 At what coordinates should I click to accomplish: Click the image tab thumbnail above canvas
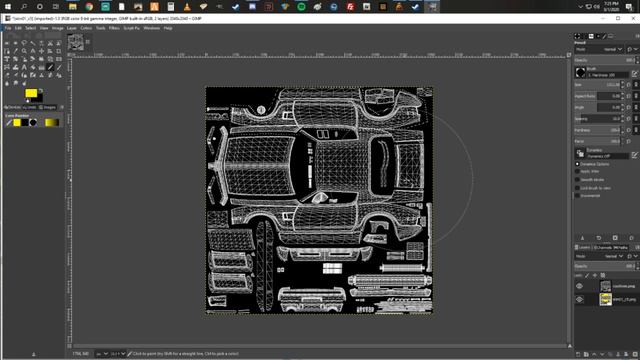[76, 42]
